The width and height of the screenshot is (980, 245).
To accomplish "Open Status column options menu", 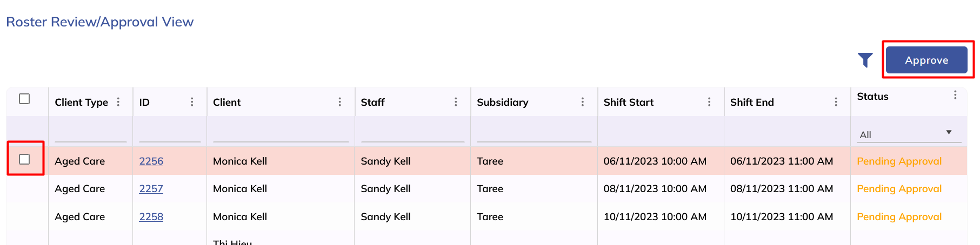I will (x=955, y=95).
